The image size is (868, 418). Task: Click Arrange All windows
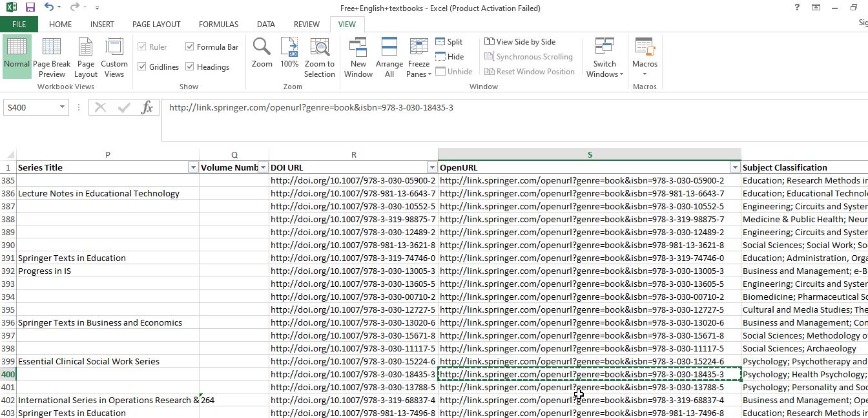[389, 57]
